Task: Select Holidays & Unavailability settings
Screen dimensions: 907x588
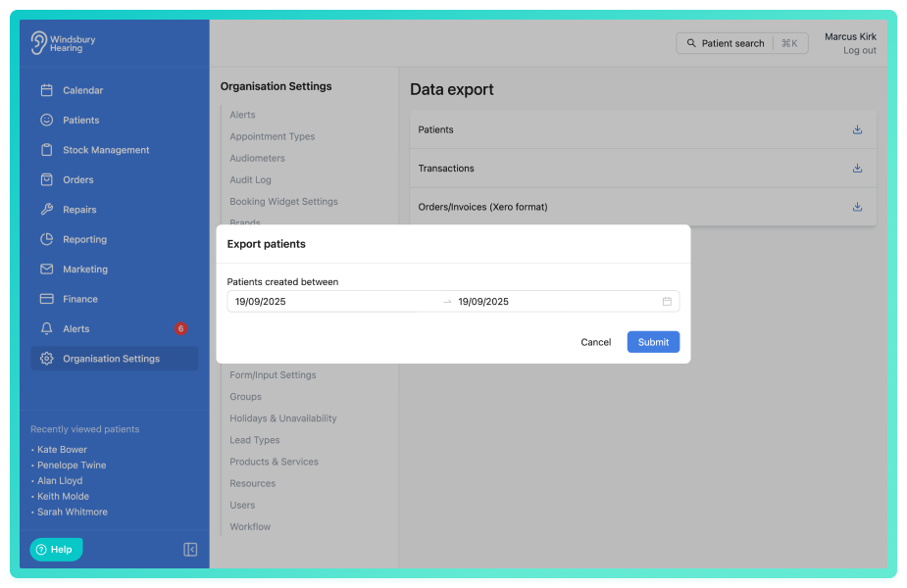Action: pyautogui.click(x=282, y=418)
